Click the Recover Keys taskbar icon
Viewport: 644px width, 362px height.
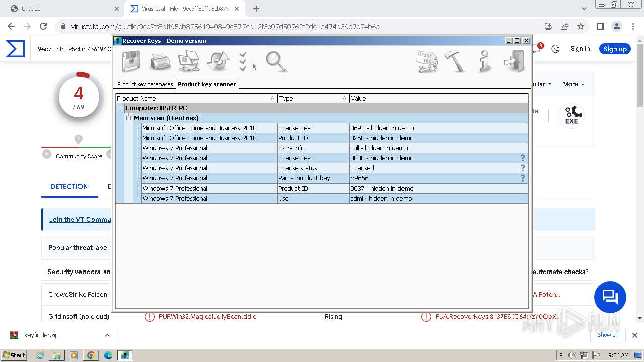click(x=125, y=355)
